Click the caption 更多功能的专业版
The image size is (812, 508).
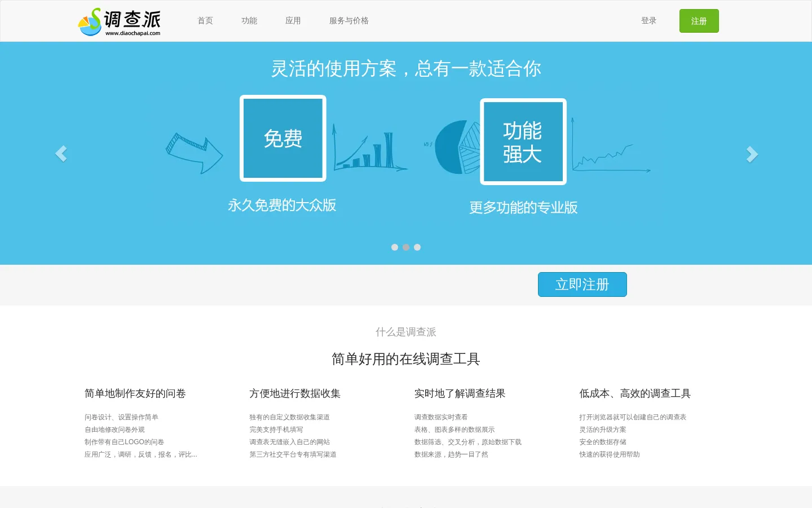[523, 208]
